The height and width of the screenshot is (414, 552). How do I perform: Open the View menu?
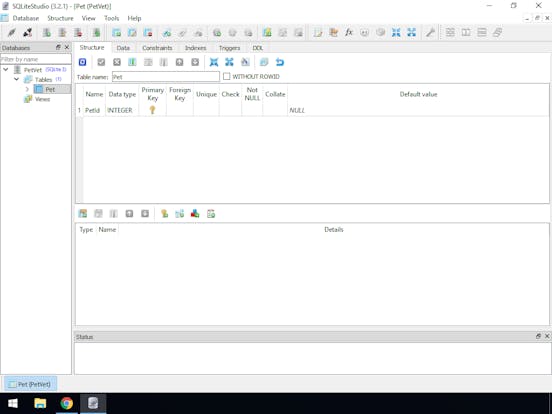(88, 18)
